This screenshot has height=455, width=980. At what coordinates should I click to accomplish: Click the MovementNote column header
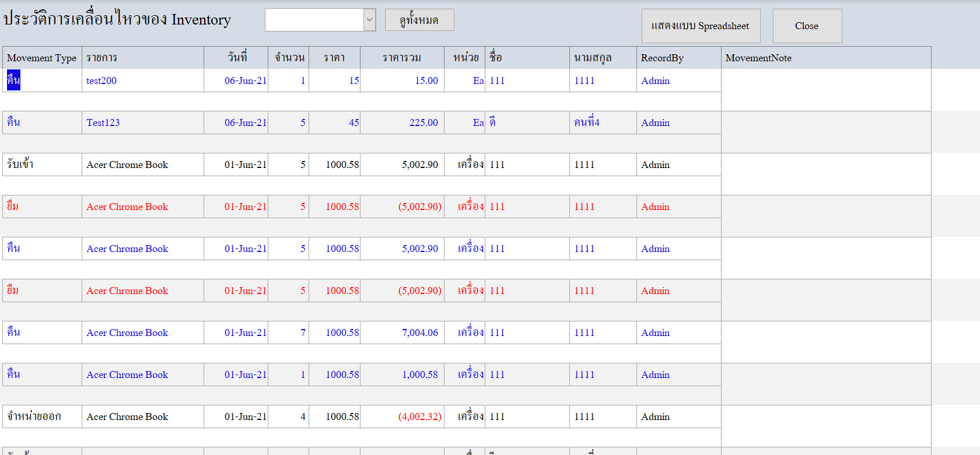click(825, 58)
